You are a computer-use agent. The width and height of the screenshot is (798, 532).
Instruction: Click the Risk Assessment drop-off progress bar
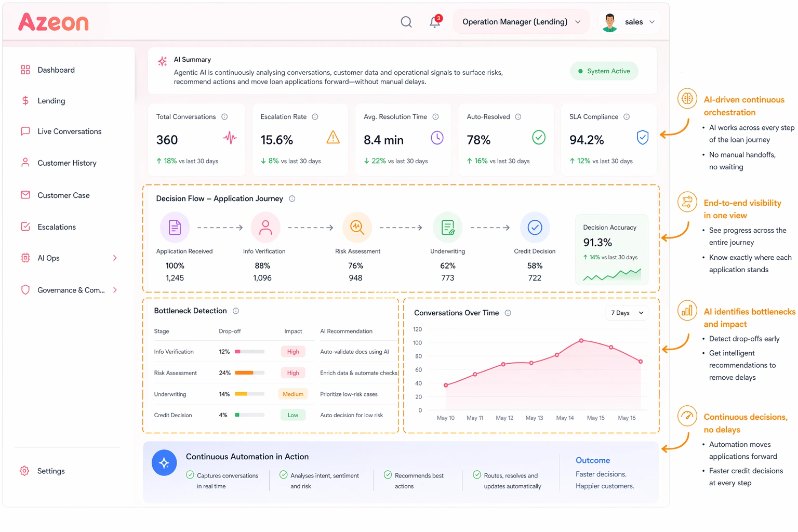pos(249,373)
